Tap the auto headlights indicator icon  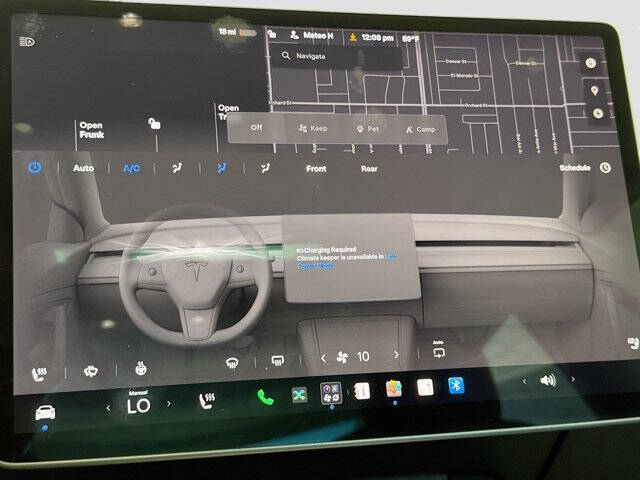pyautogui.click(x=27, y=41)
